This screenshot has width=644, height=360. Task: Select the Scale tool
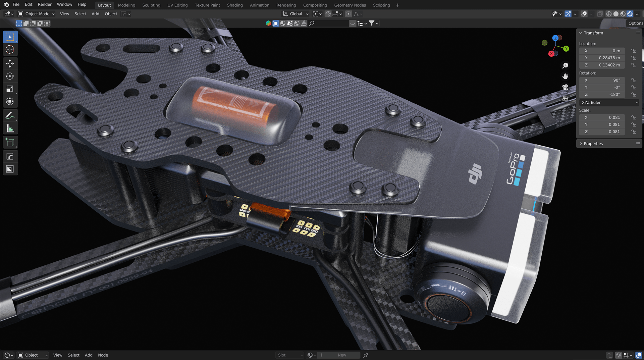10,89
